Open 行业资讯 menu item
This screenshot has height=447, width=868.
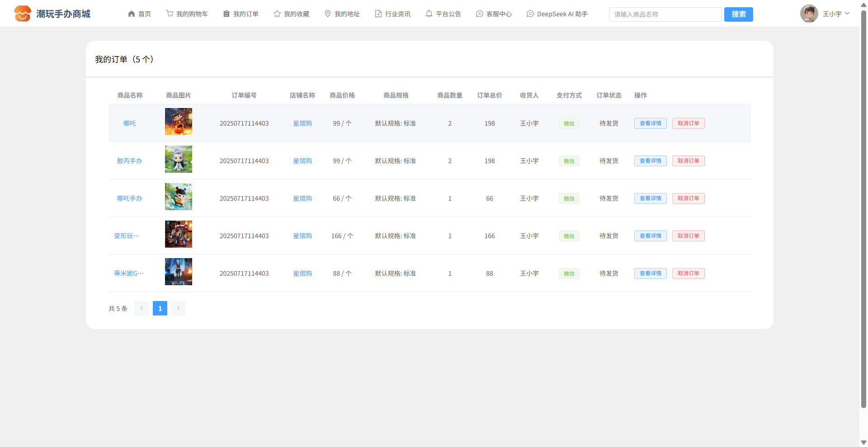pyautogui.click(x=393, y=14)
